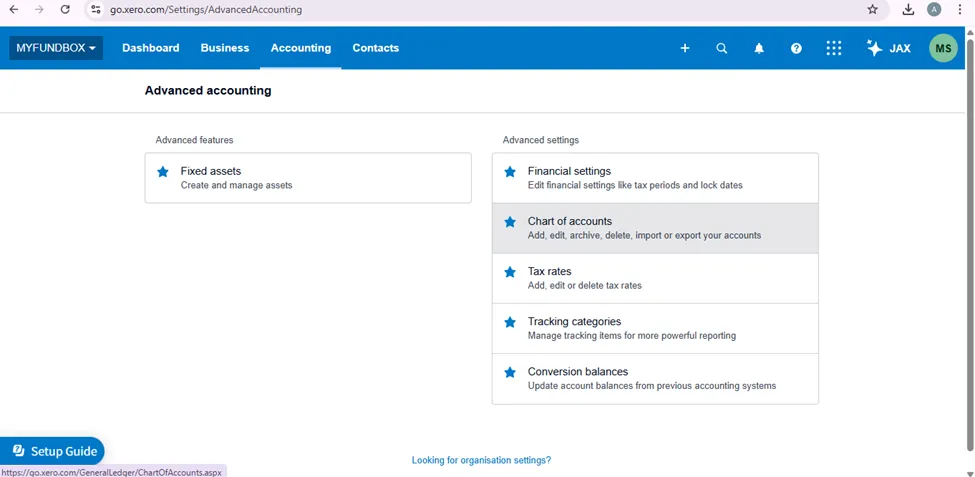975x477 pixels.
Task: Click the vertical page scrollbar
Action: tap(970, 243)
